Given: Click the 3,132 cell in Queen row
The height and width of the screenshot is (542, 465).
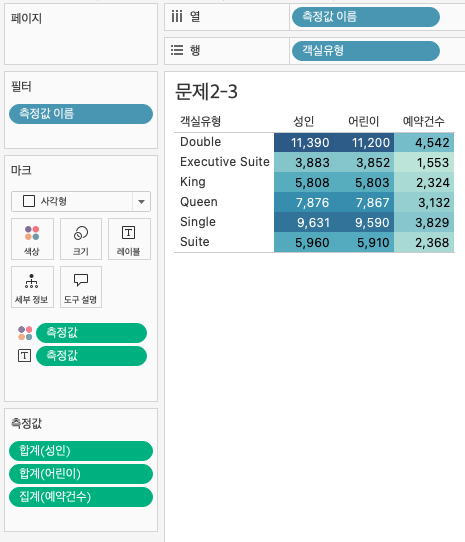Looking at the screenshot, I should (x=424, y=203).
